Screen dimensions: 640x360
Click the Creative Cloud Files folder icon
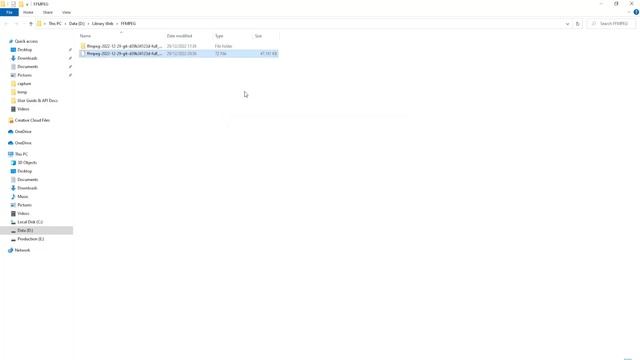point(11,120)
